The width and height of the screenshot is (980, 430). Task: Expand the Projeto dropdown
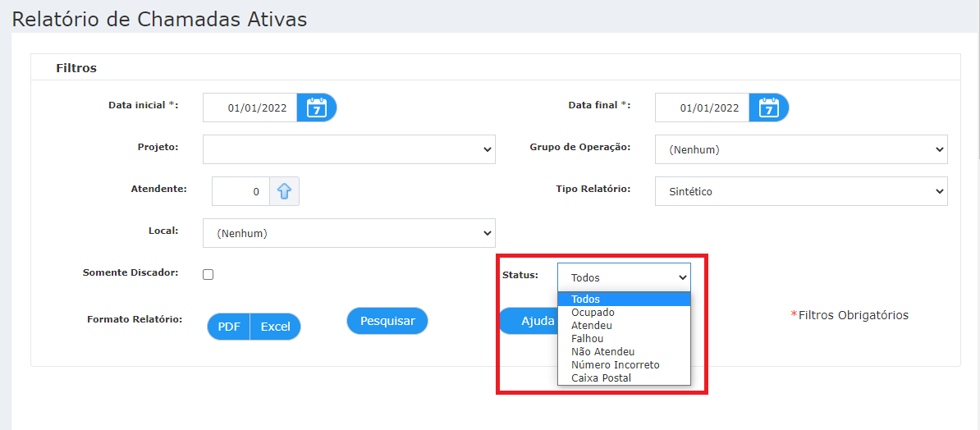coord(349,149)
